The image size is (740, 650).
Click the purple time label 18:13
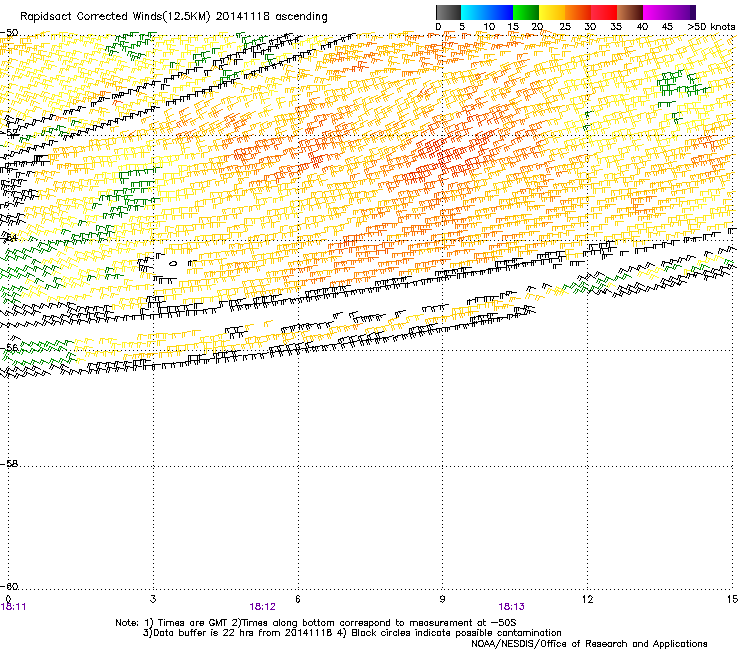pos(512,607)
